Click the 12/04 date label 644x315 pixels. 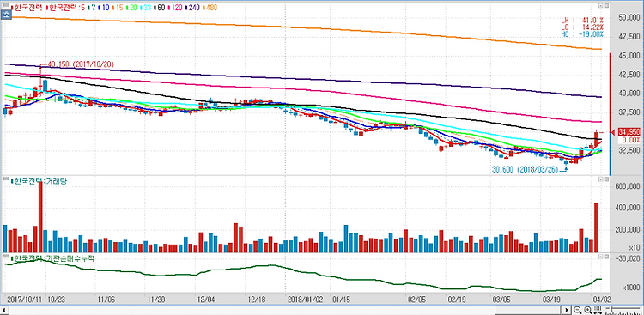click(x=206, y=299)
